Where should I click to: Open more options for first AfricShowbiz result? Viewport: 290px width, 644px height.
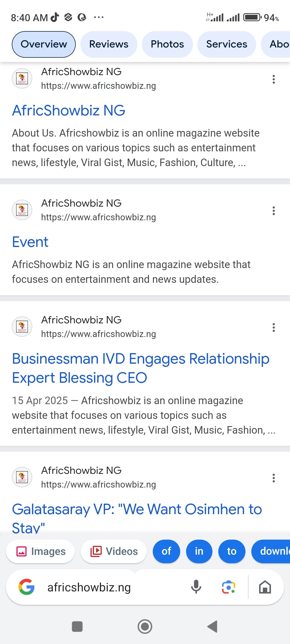[x=274, y=79]
